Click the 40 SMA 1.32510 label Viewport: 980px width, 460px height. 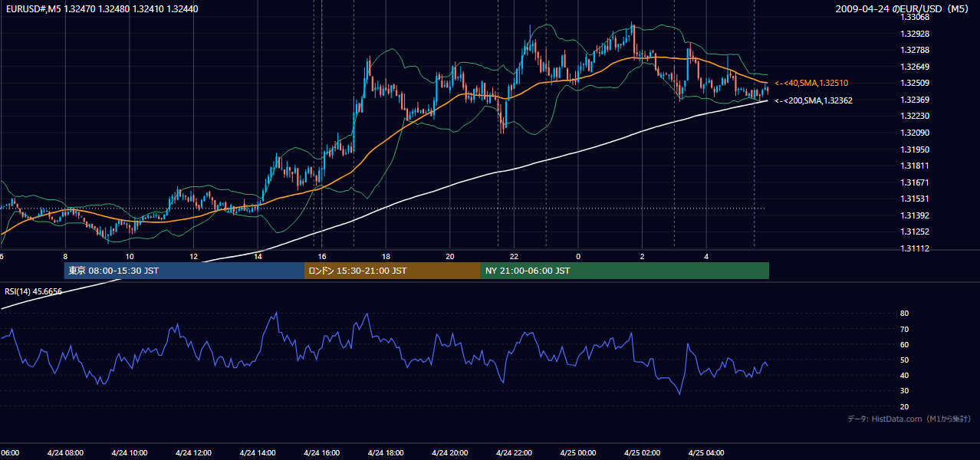click(x=811, y=83)
